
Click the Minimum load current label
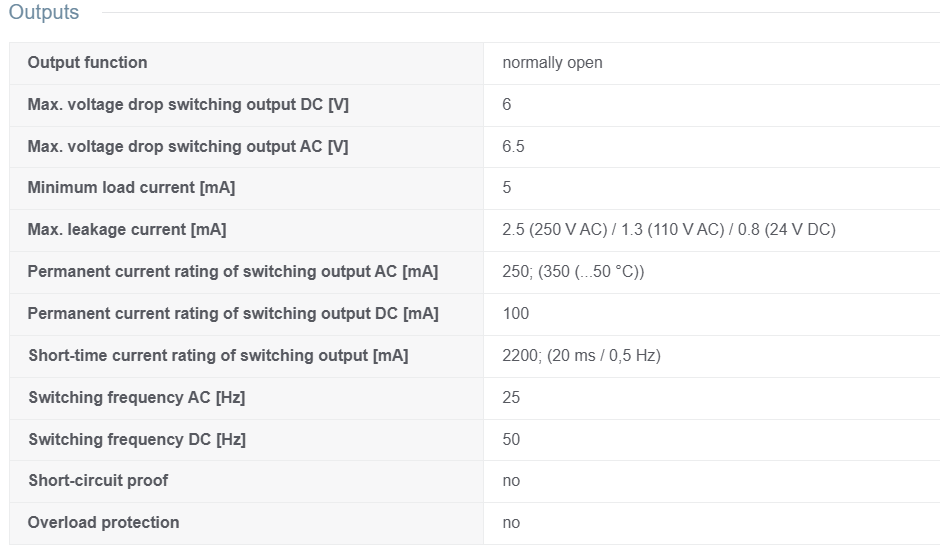(x=131, y=188)
